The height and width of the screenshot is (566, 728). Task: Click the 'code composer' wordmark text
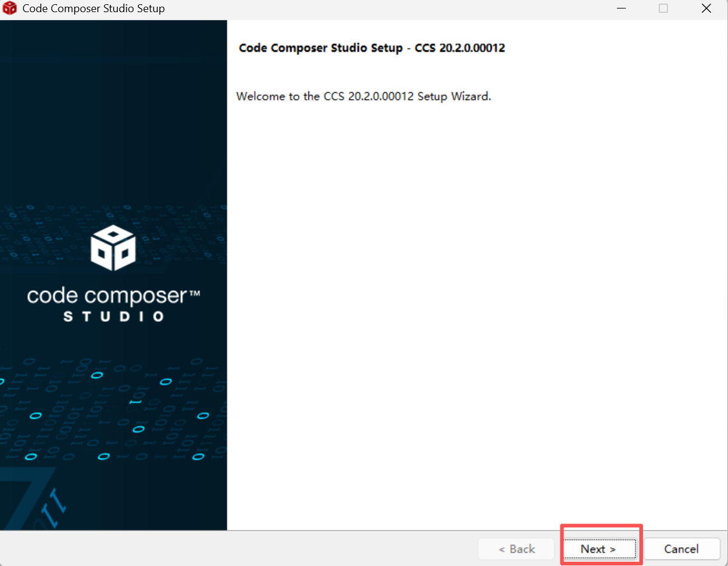[113, 296]
